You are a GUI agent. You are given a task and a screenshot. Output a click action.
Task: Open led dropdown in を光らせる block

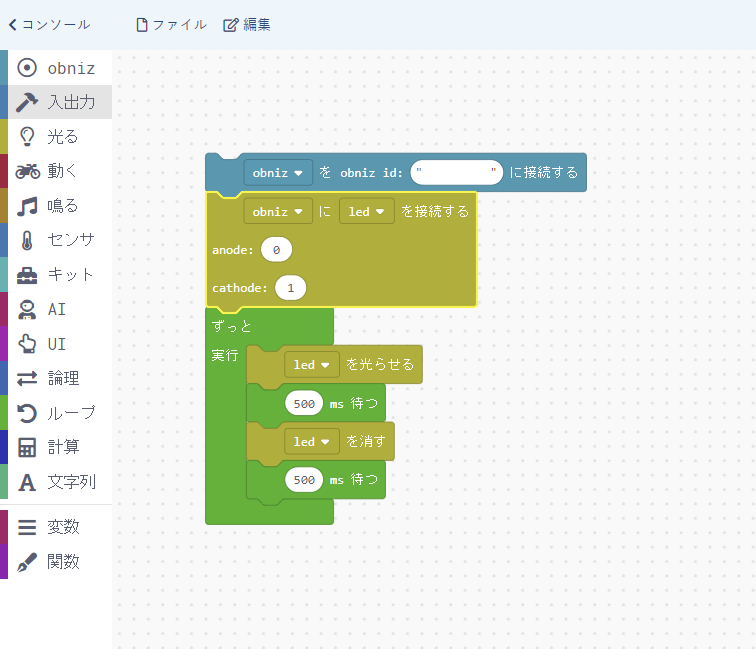click(311, 365)
